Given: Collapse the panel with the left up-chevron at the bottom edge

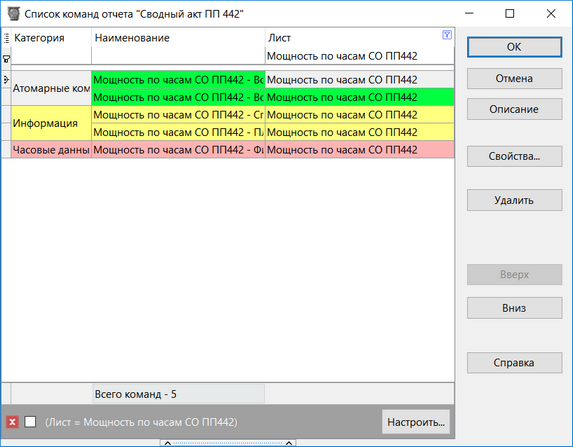Looking at the screenshot, I should coord(168,443).
